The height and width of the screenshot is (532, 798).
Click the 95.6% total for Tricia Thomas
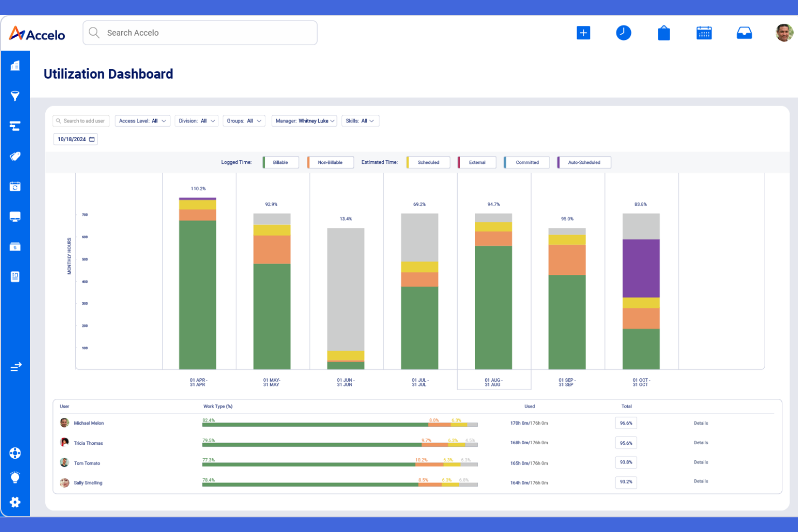626,443
